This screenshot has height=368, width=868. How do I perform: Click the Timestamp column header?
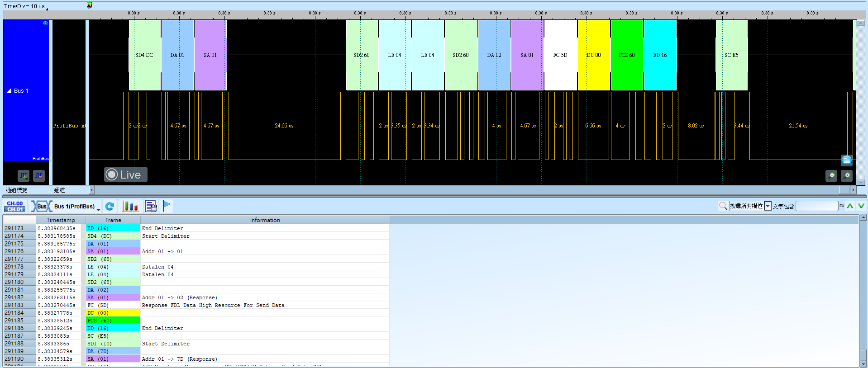pos(61,220)
